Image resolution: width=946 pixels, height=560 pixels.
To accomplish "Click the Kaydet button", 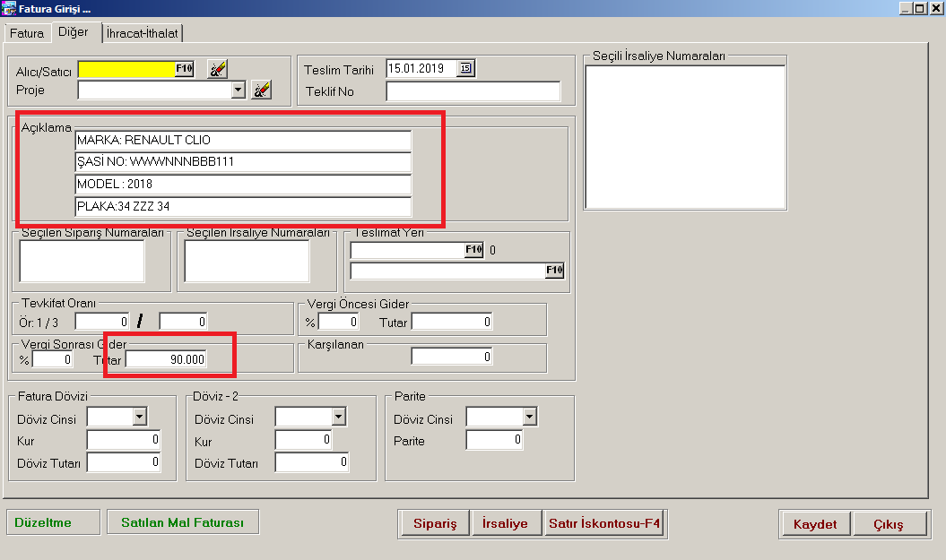I will click(814, 524).
